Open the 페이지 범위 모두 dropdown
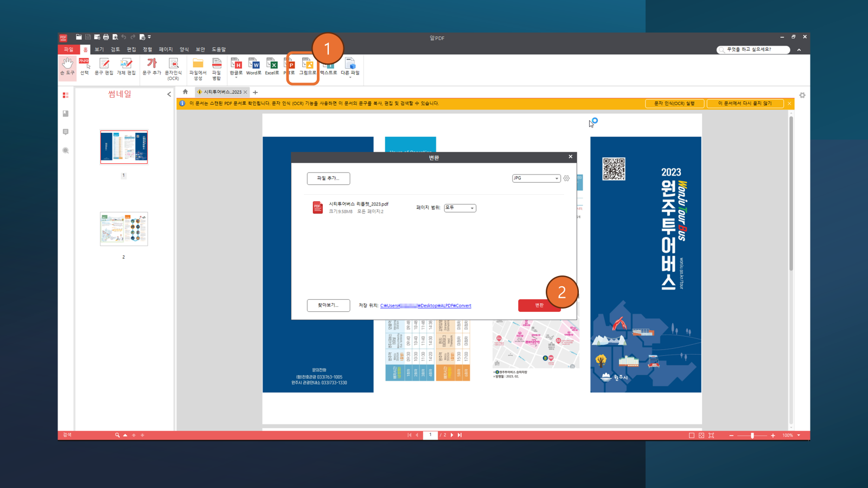The height and width of the screenshot is (488, 868). (x=460, y=208)
